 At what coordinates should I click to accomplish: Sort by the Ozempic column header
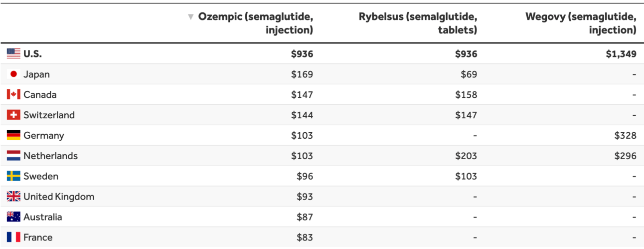256,23
